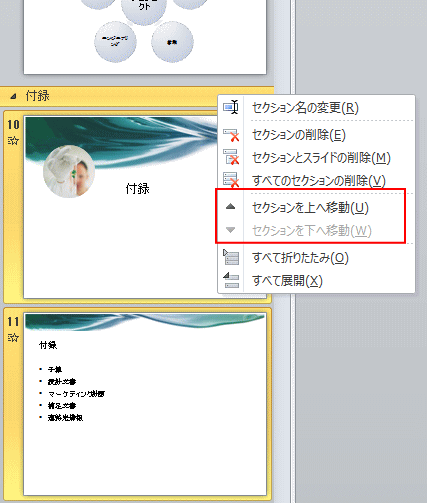
Task: Select the circle diagram slide thumbnail above 付録
Action: [x=145, y=37]
